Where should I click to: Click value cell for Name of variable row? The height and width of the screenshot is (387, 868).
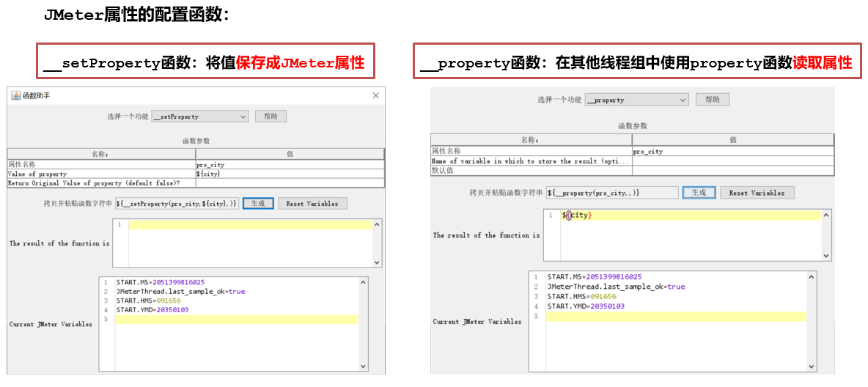(x=733, y=161)
